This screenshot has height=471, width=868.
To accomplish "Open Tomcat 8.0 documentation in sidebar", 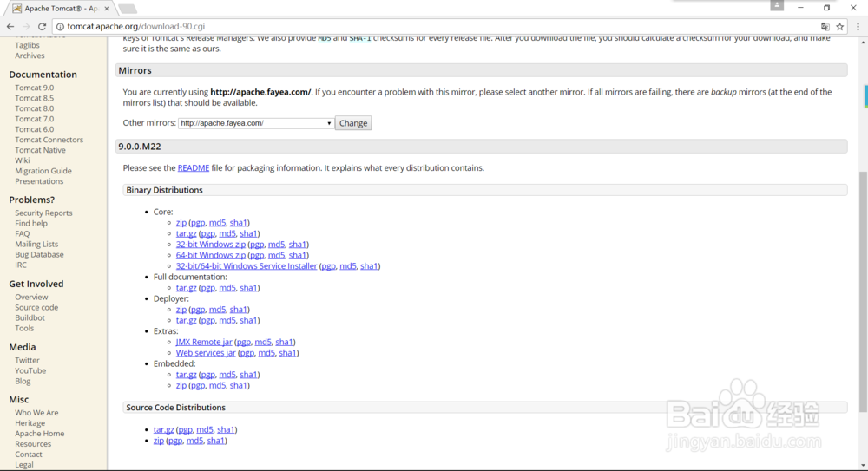I will (35, 108).
